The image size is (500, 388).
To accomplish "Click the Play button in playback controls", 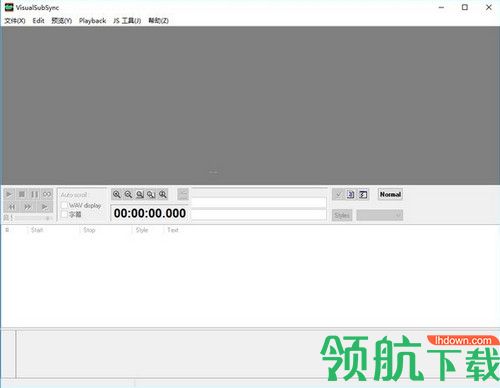I will (9, 194).
